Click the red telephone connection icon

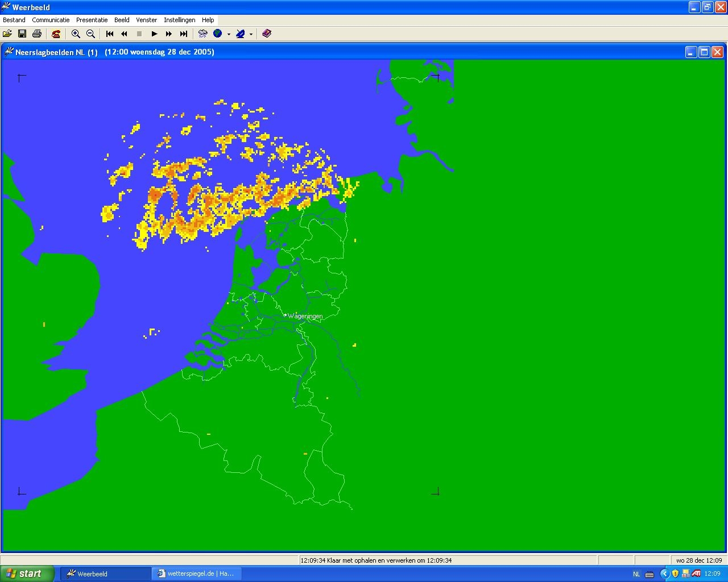(56, 34)
